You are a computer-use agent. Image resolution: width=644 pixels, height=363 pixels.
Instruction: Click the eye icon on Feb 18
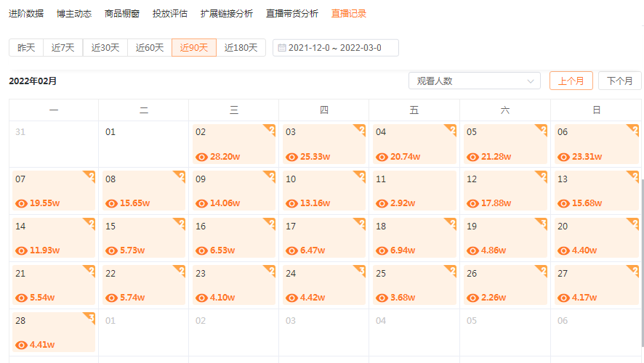(x=382, y=250)
